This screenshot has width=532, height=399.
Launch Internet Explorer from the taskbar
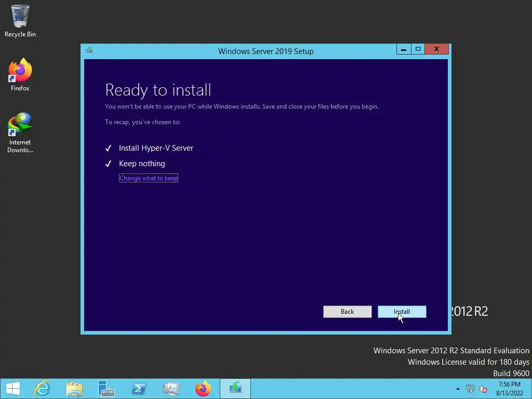coord(43,389)
